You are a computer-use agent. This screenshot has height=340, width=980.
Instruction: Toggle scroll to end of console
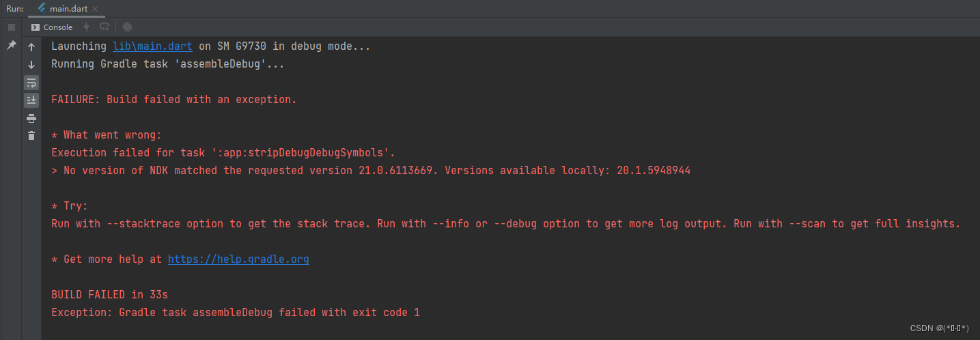coord(31,100)
